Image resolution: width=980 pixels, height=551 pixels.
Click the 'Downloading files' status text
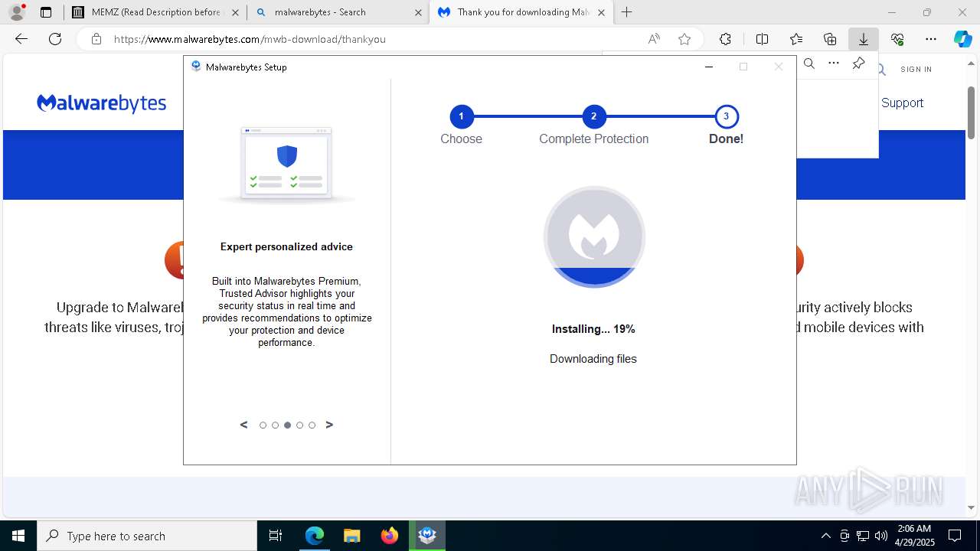(x=593, y=359)
